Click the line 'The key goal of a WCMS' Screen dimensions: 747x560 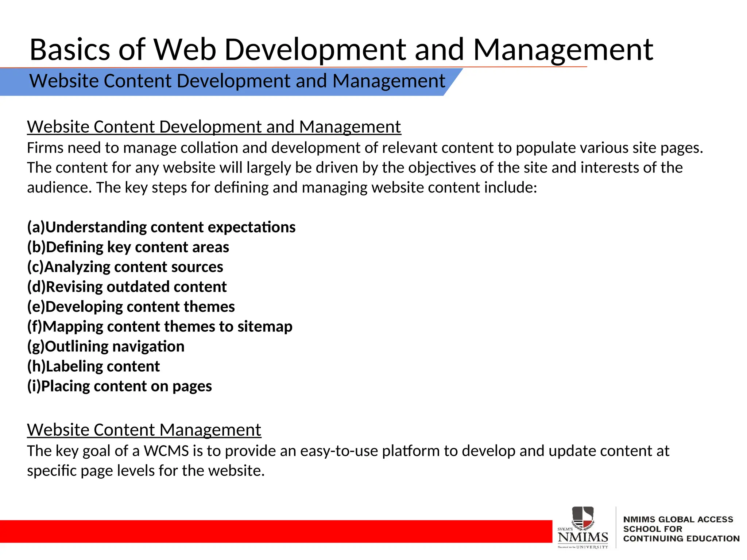[348, 451]
